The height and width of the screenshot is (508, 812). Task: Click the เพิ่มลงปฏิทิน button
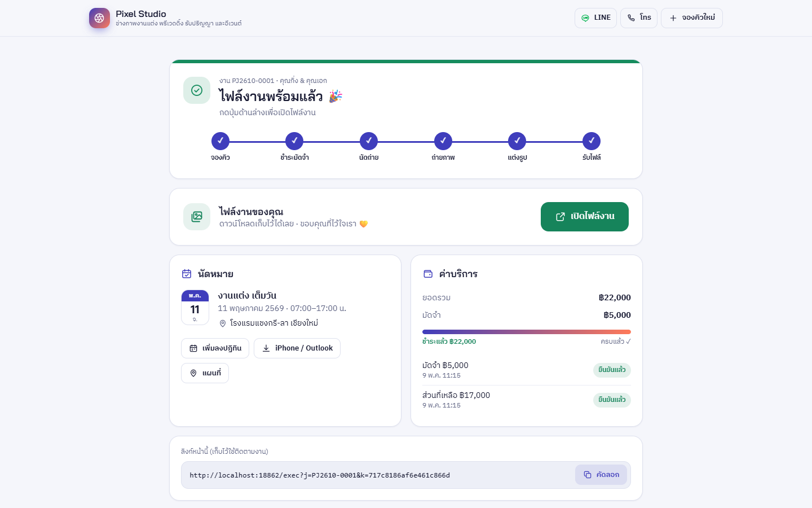[x=215, y=348]
